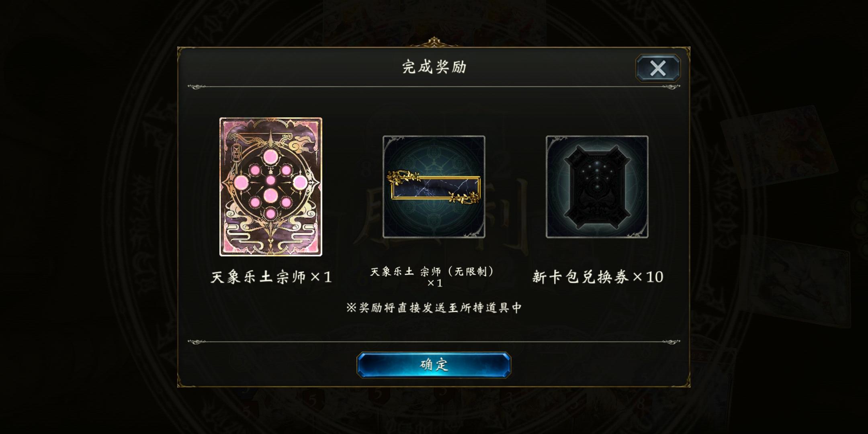Tap the hourglass lantern symbol on sleeve
This screenshot has height=434, width=868.
[236, 147]
